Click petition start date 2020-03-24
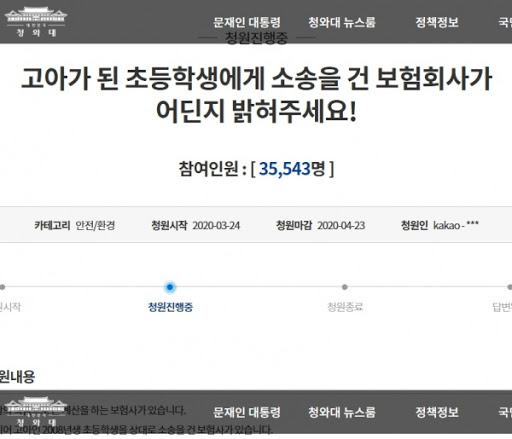Image resolution: width=512 pixels, height=439 pixels. tap(216, 225)
